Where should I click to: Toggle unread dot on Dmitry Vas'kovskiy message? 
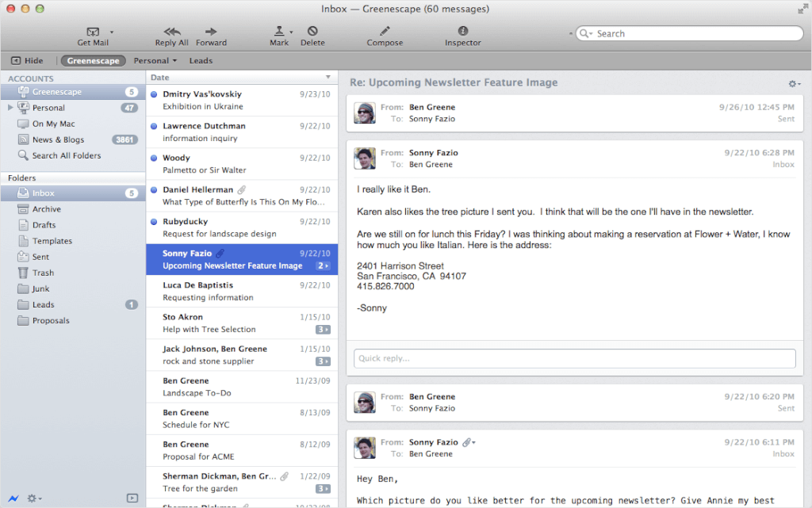coord(154,94)
